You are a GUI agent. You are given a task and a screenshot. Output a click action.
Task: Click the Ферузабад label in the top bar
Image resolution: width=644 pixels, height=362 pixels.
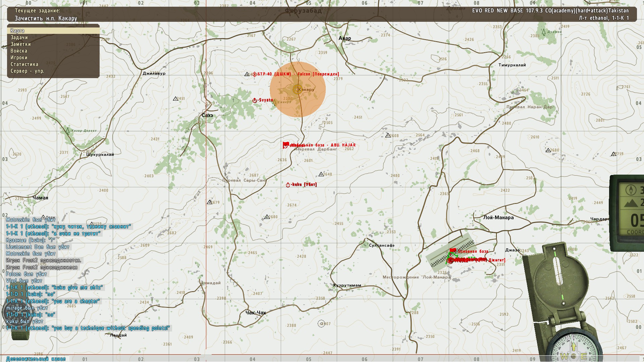pyautogui.click(x=303, y=11)
